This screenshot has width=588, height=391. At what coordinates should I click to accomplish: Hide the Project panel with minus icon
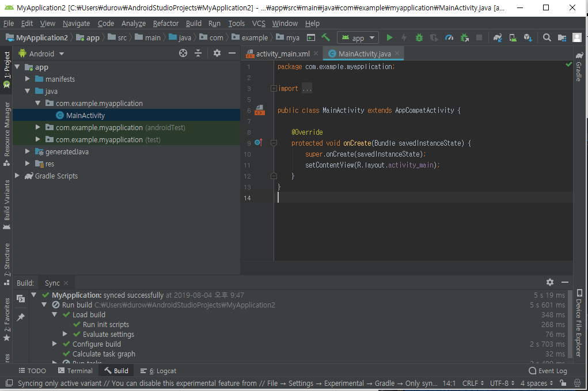pyautogui.click(x=232, y=53)
